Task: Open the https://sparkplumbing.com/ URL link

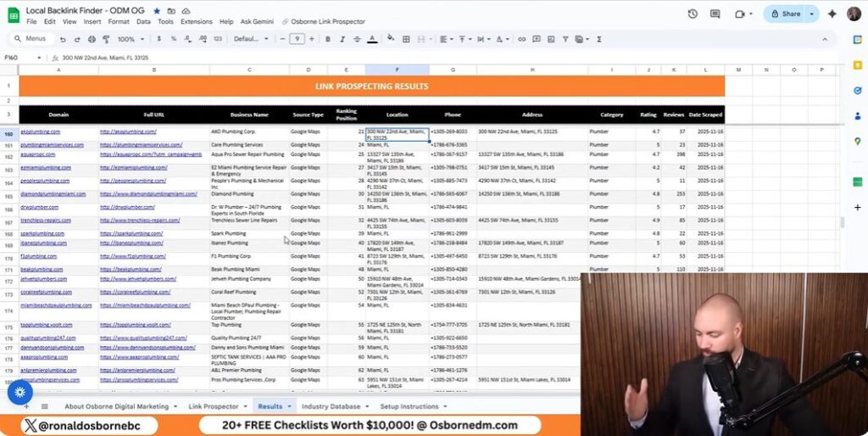Action: (x=131, y=233)
